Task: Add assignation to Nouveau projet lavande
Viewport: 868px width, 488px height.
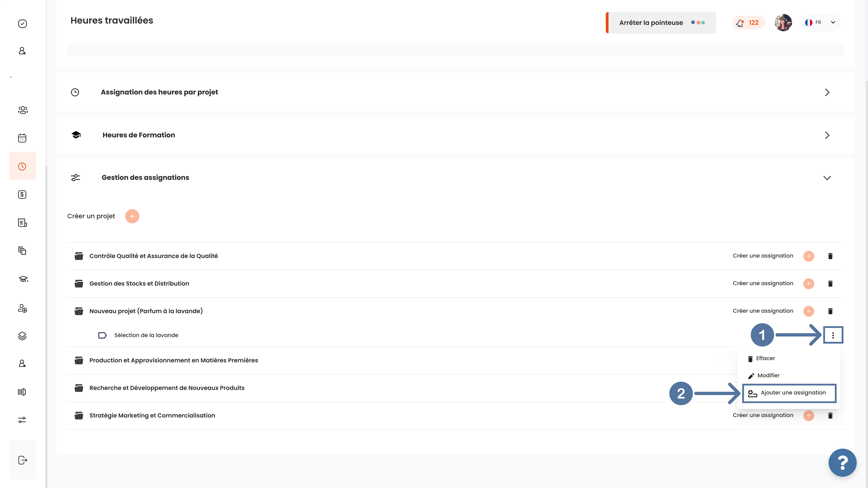Action: point(809,311)
